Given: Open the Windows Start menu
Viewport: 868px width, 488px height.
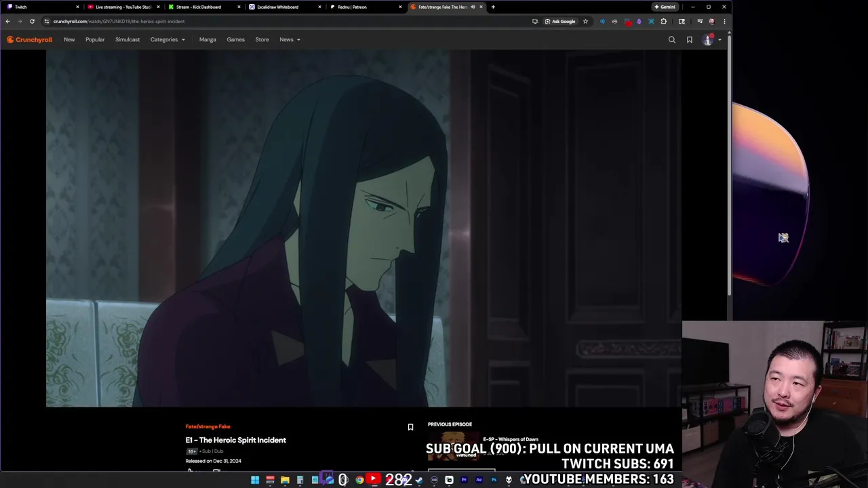Looking at the screenshot, I should tap(255, 480).
